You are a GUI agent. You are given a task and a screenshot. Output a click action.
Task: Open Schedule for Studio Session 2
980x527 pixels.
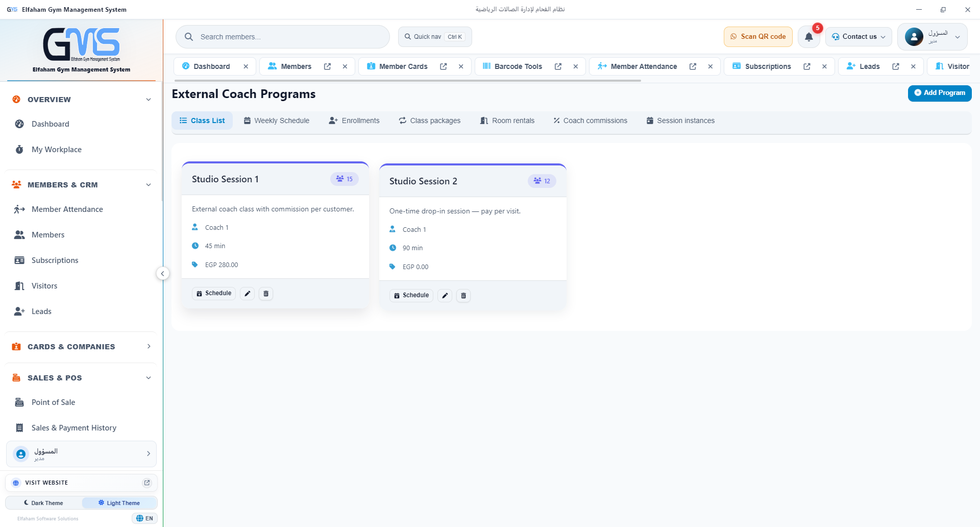pos(411,296)
